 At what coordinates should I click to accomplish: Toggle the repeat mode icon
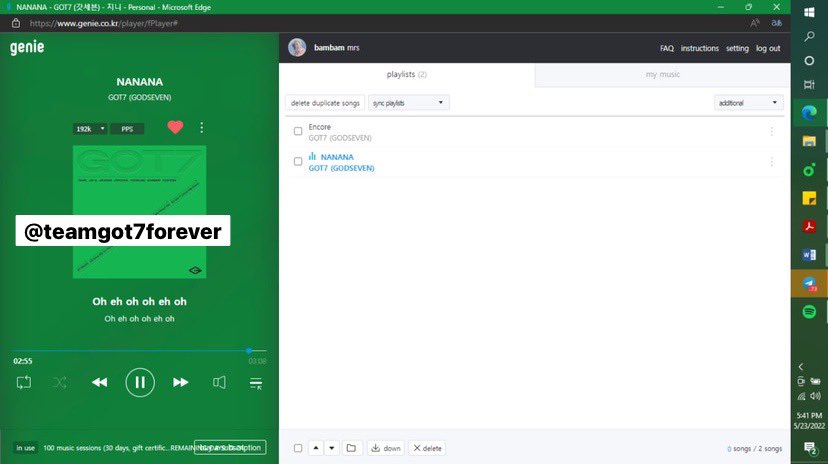point(24,382)
